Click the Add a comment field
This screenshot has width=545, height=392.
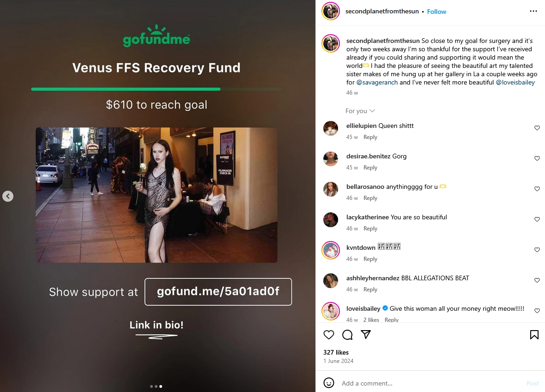tap(431, 383)
